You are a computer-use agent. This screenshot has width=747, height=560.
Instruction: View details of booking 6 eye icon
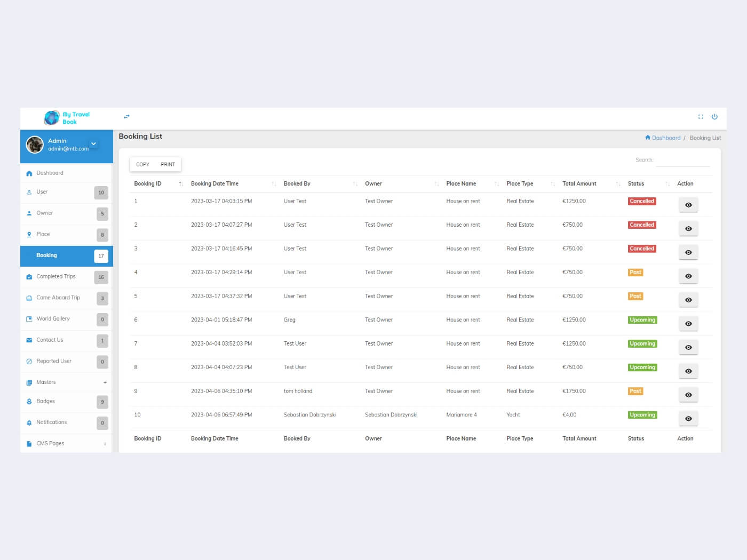688,324
